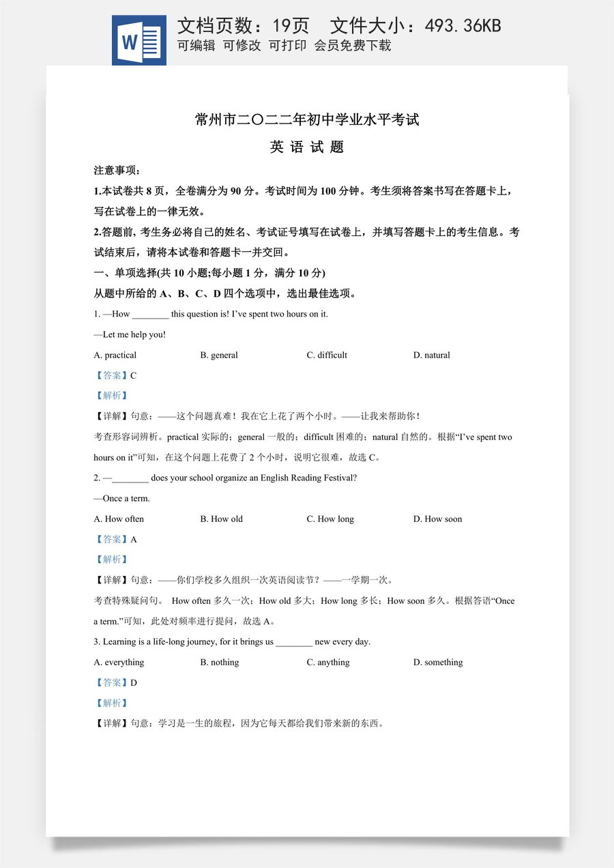Click the explanation line '【详解】句意：学习是一生的旅程'
Screen dimensions: 614x868
pos(239,723)
